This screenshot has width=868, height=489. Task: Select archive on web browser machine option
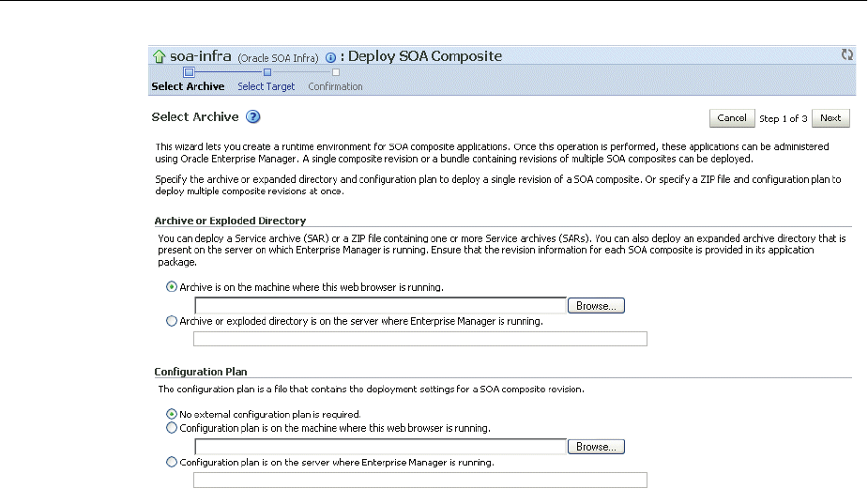[171, 286]
